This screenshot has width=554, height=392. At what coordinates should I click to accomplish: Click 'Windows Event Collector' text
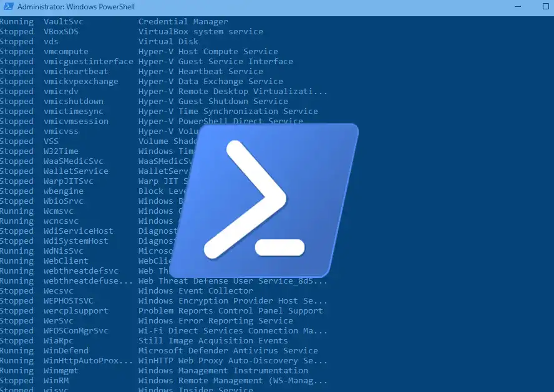pos(196,291)
